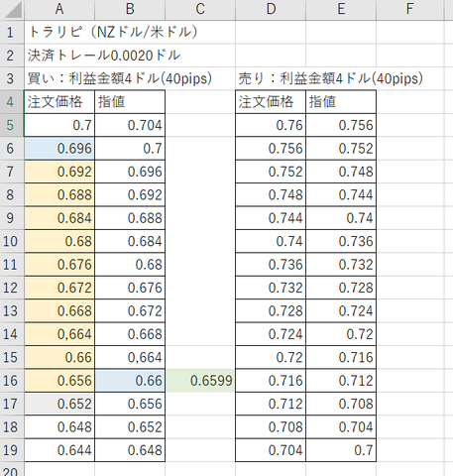This screenshot has height=476, width=453.
Task: Select row 3 header
Action: tap(12, 78)
